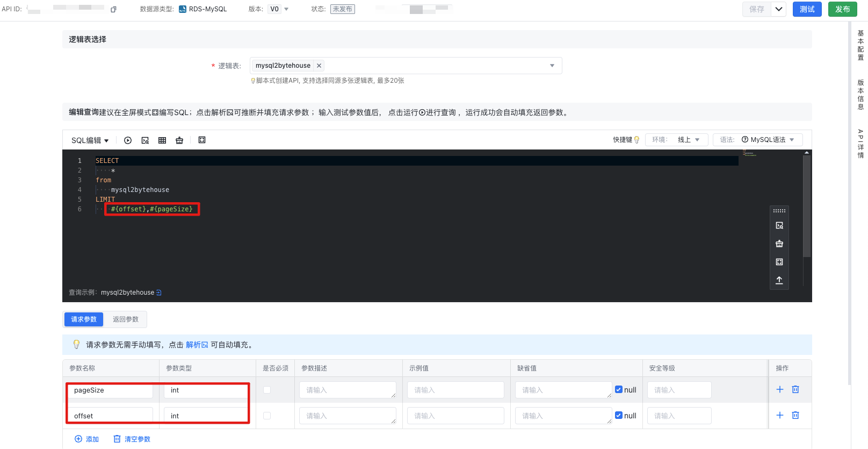Viewport: 868px width, 449px height.
Task: Click the offset parameter name field
Action: tap(110, 416)
